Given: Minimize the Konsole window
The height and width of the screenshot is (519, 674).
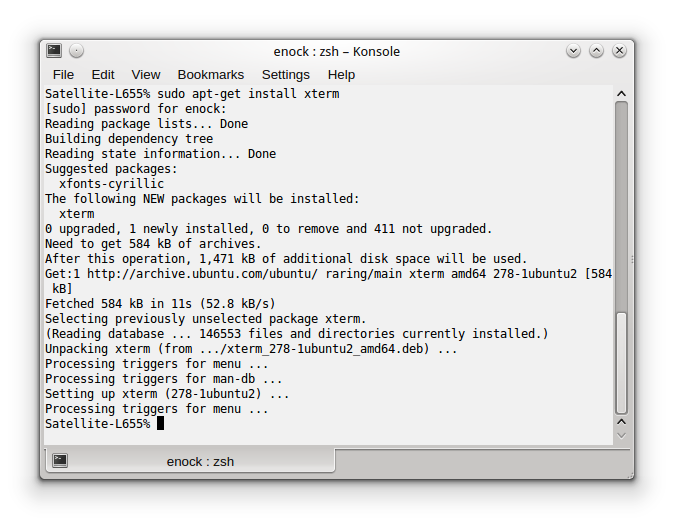Looking at the screenshot, I should pyautogui.click(x=573, y=51).
